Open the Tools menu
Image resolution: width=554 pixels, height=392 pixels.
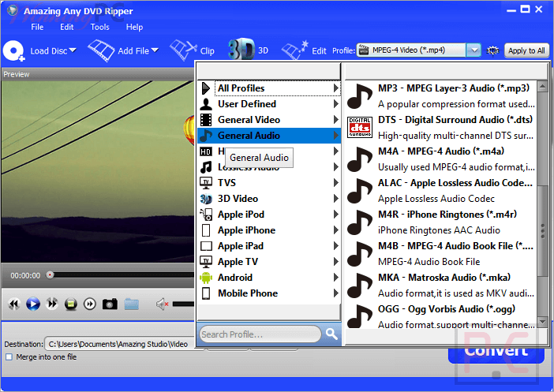click(x=99, y=27)
